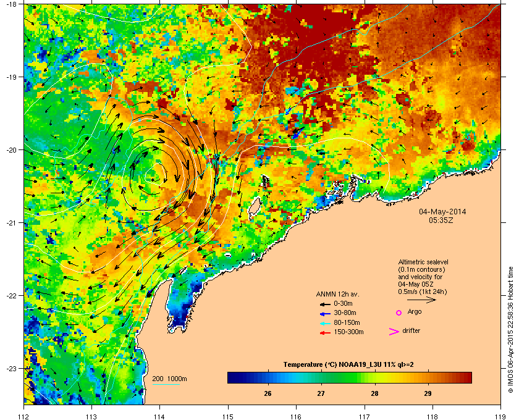
Task: Click the IMOS copyright timestamp vertical text
Action: point(510,330)
